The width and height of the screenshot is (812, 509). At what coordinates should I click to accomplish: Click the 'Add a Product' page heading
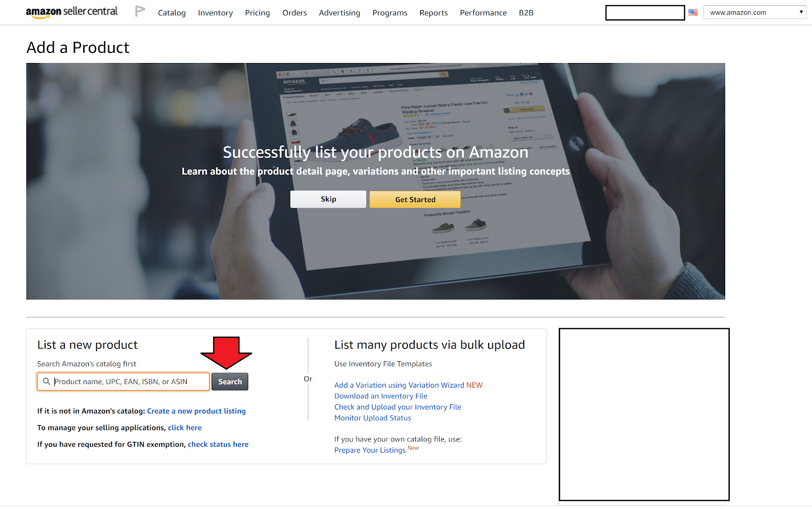coord(78,47)
